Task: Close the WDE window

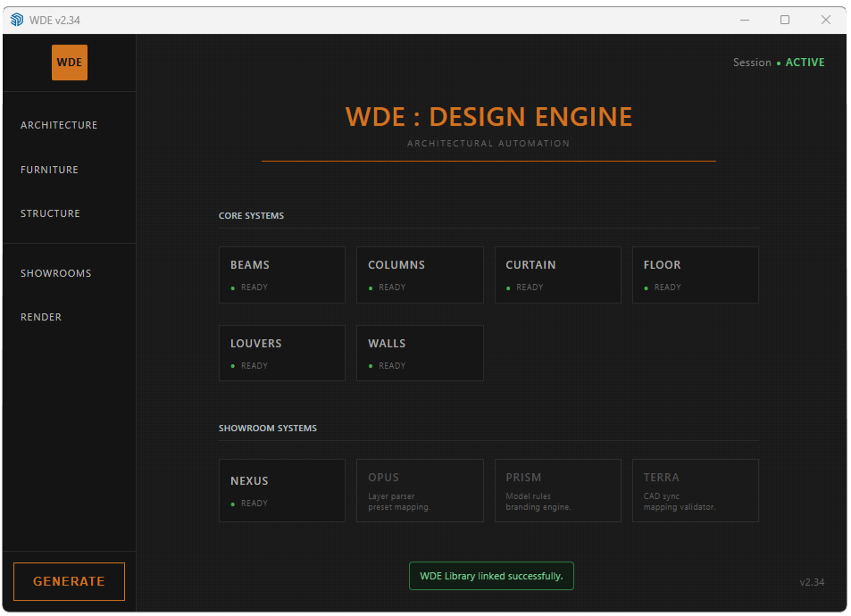Action: tap(825, 20)
